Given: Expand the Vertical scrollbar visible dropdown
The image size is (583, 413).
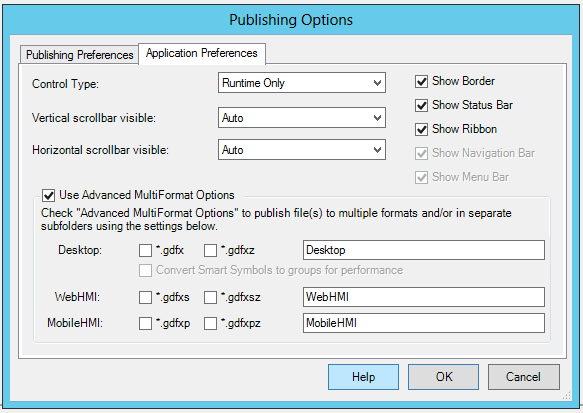Looking at the screenshot, I should click(x=302, y=118).
